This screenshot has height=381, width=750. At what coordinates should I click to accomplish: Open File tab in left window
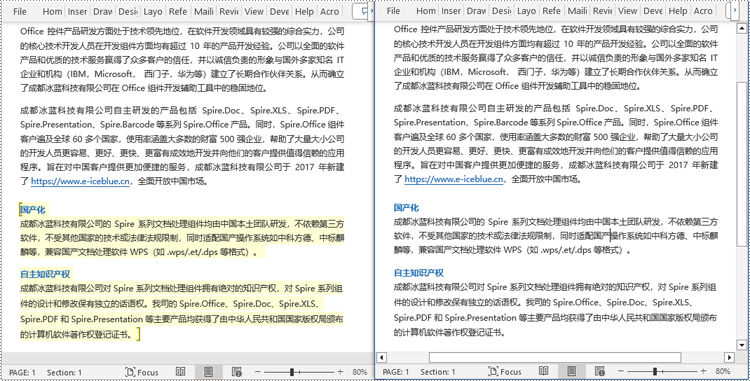pyautogui.click(x=20, y=11)
